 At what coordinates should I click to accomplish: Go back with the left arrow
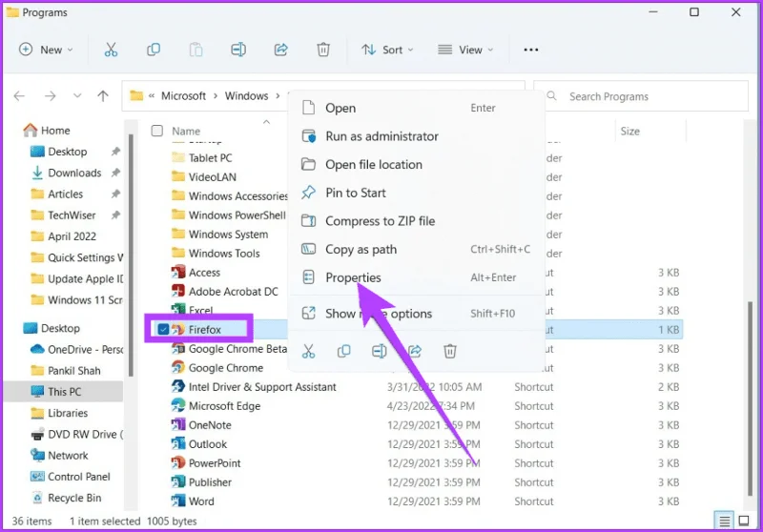tap(19, 95)
